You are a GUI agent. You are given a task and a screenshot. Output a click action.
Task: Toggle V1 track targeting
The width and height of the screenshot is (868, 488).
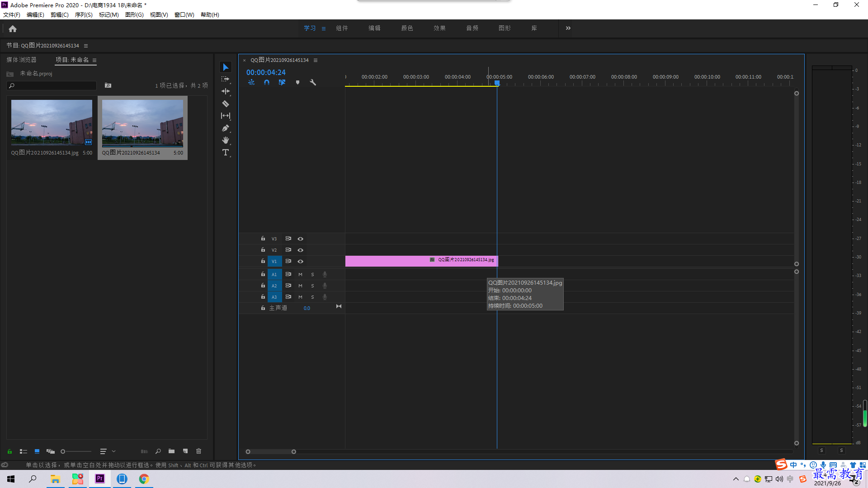[274, 261]
